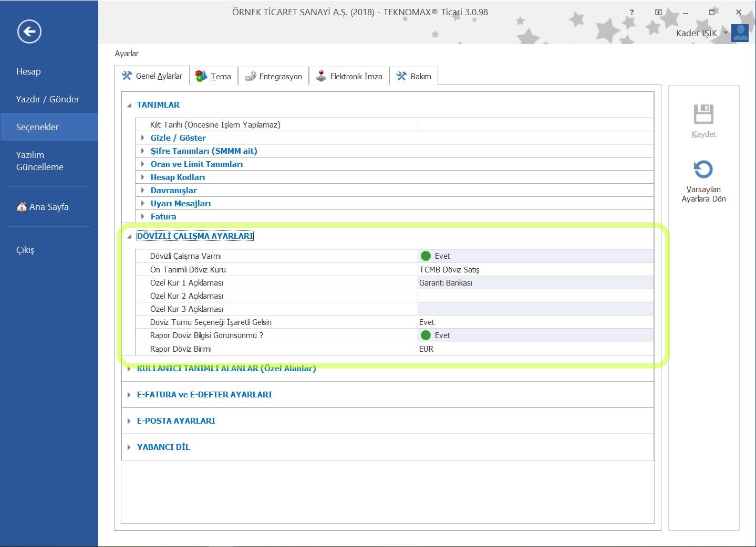The width and height of the screenshot is (756, 547).
Task: Click the Tema tab's colored shapes icon
Action: point(201,76)
